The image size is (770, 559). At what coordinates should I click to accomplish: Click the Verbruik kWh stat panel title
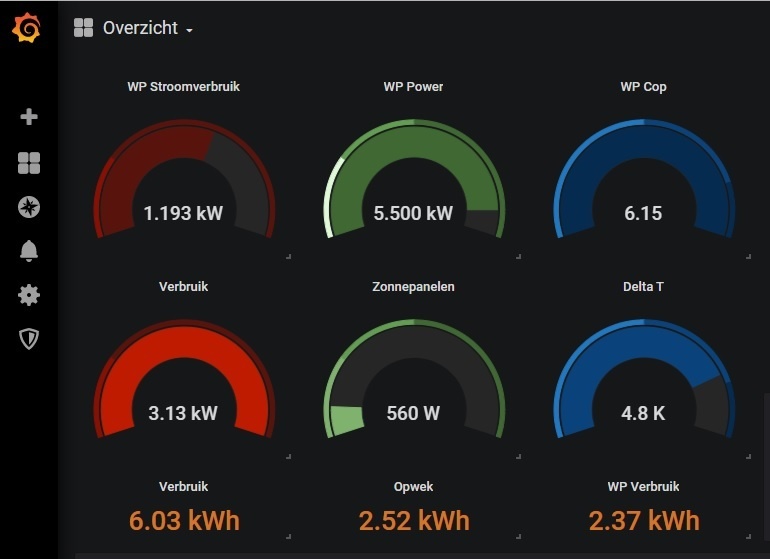click(184, 486)
